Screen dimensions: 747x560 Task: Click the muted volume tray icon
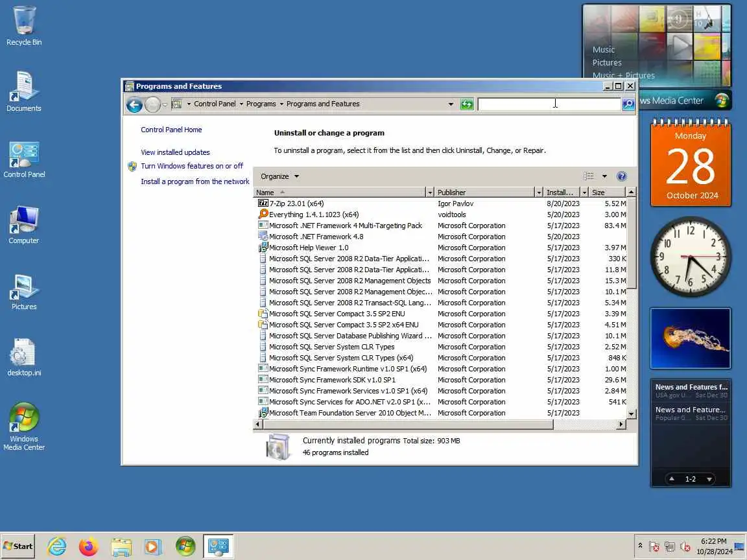click(x=685, y=546)
